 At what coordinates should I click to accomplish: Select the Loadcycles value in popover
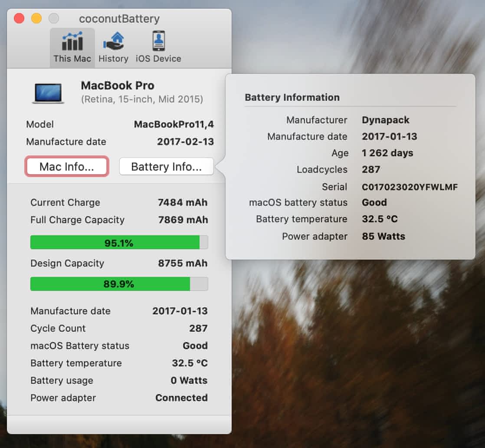click(371, 169)
